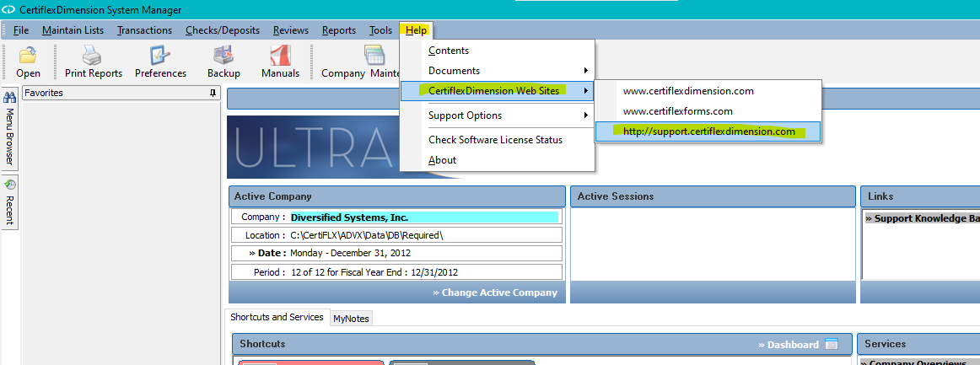Open the Reviews menu

coord(291,30)
